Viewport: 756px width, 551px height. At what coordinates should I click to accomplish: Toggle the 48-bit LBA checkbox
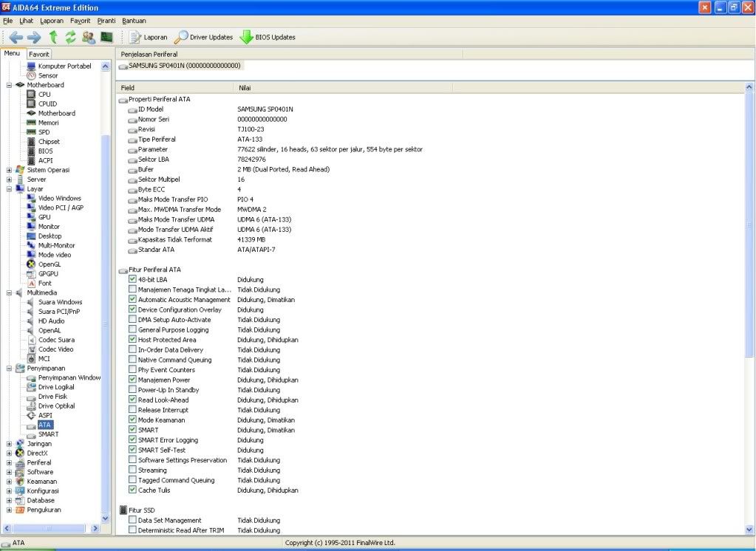tap(132, 279)
